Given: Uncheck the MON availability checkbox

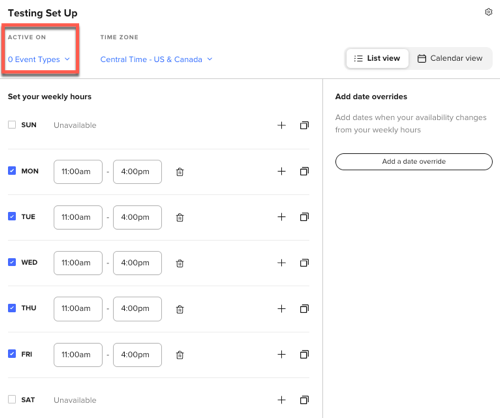Looking at the screenshot, I should (x=12, y=171).
